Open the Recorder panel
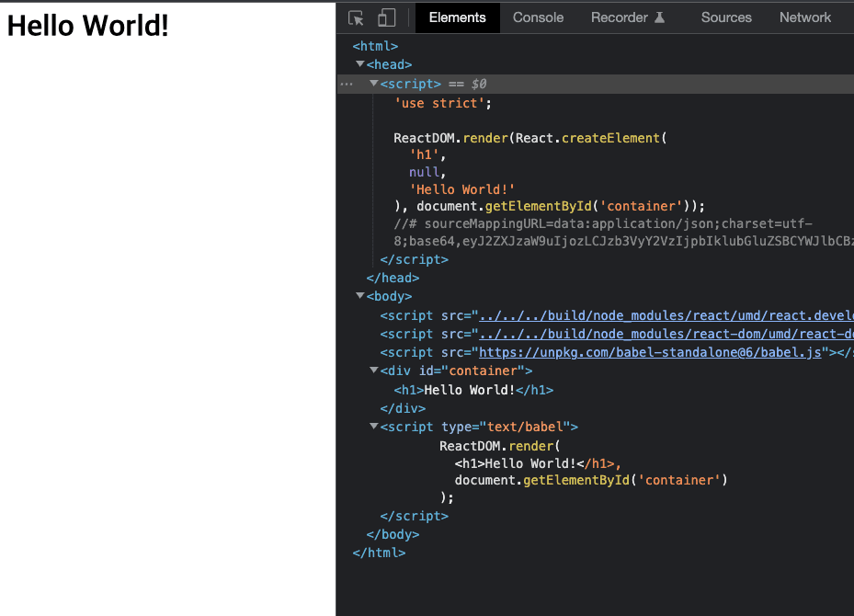This screenshot has height=616, width=854. point(617,17)
